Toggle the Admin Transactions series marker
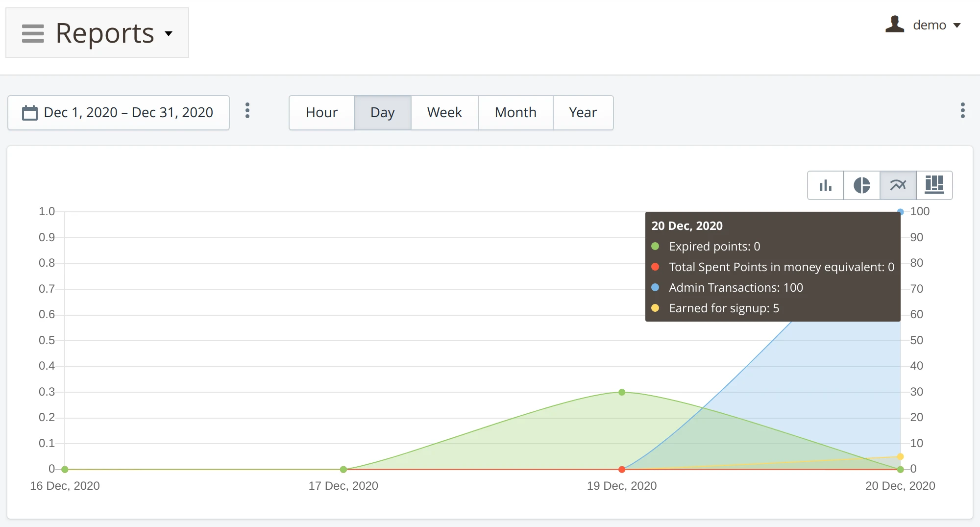 click(656, 288)
